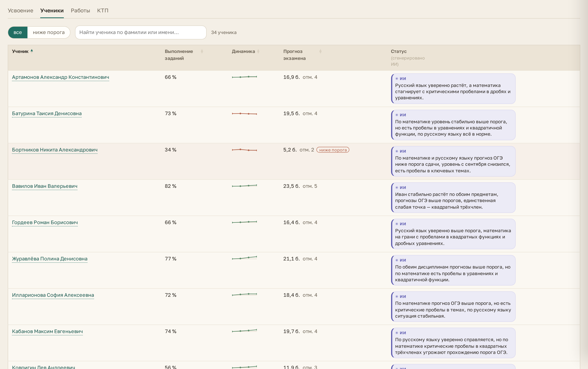Click trend sparkline for Илларионова София
588x369 pixels.
244,294
